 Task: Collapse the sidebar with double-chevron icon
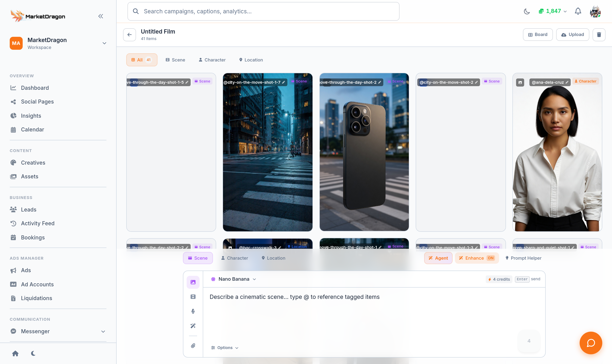101,16
